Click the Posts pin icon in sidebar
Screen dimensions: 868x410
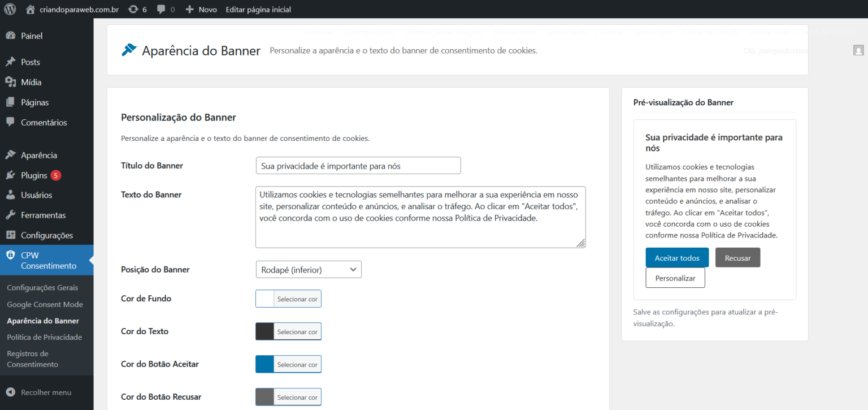click(x=10, y=62)
